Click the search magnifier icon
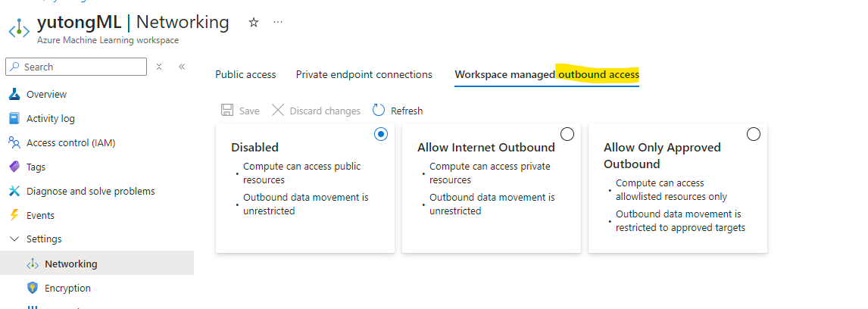Screen dimensions: 868x309 coord(15,67)
